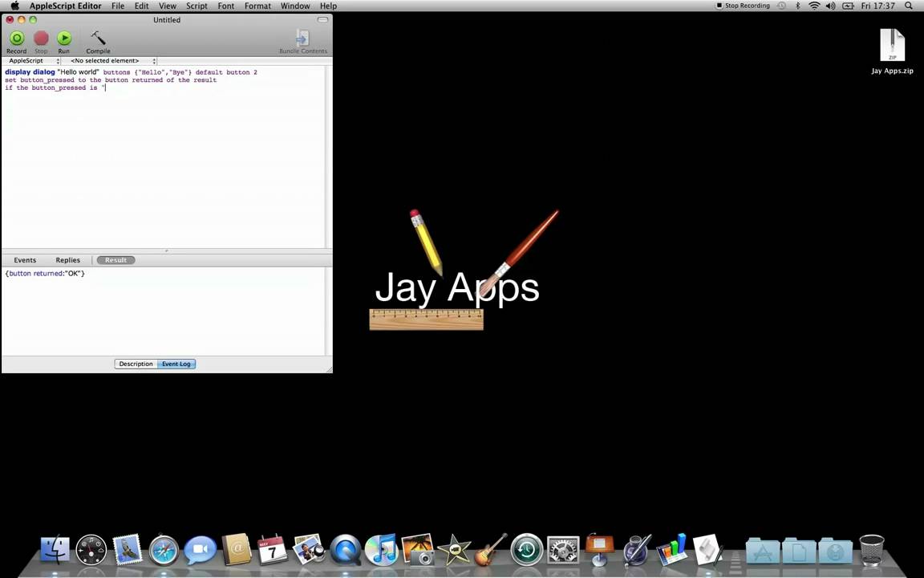Launch Pages ink pen icon in the Dock
Viewport: 924px width, 578px height.
pyautogui.click(x=637, y=550)
